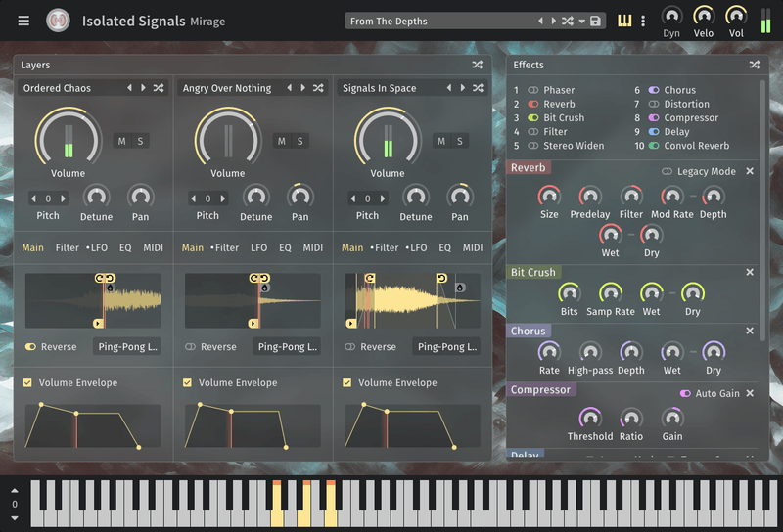This screenshot has height=532, width=783.
Task: Select previous sample for Angry Over Nothing
Action: tap(290, 88)
